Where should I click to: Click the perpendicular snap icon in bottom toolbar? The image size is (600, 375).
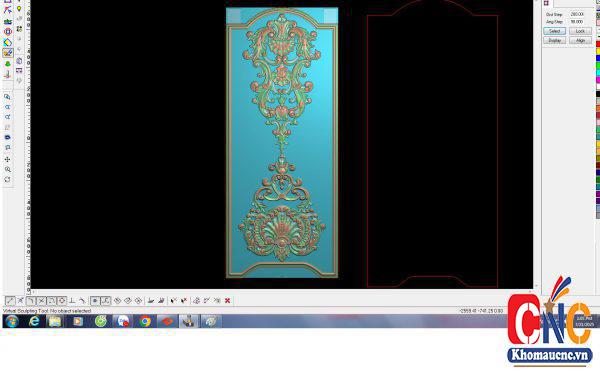click(x=72, y=301)
